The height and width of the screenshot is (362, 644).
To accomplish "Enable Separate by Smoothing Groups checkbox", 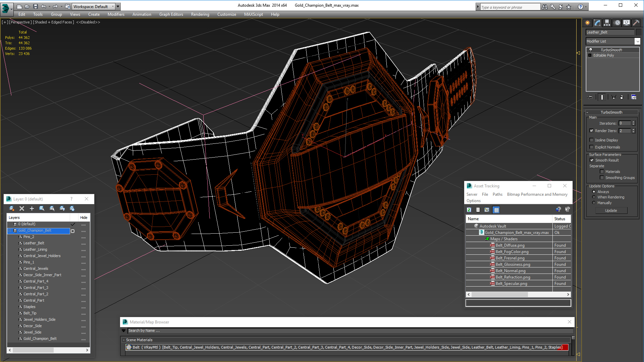I will click(602, 178).
